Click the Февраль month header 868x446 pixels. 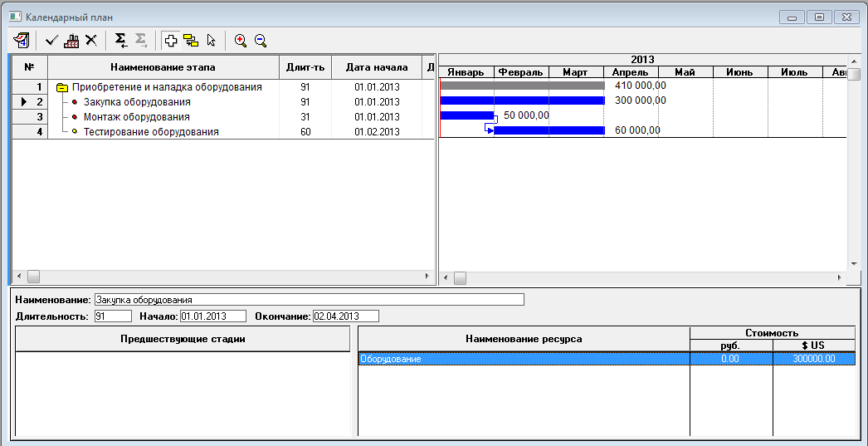coord(521,72)
